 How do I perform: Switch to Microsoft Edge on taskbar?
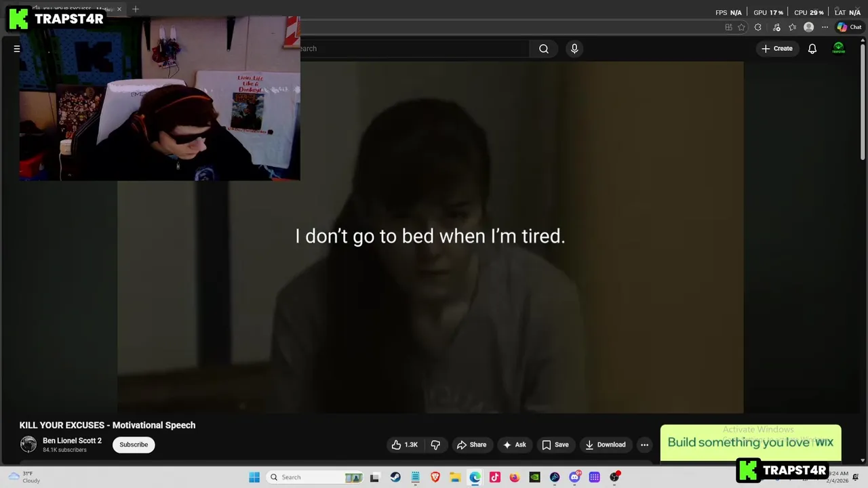pos(475,477)
